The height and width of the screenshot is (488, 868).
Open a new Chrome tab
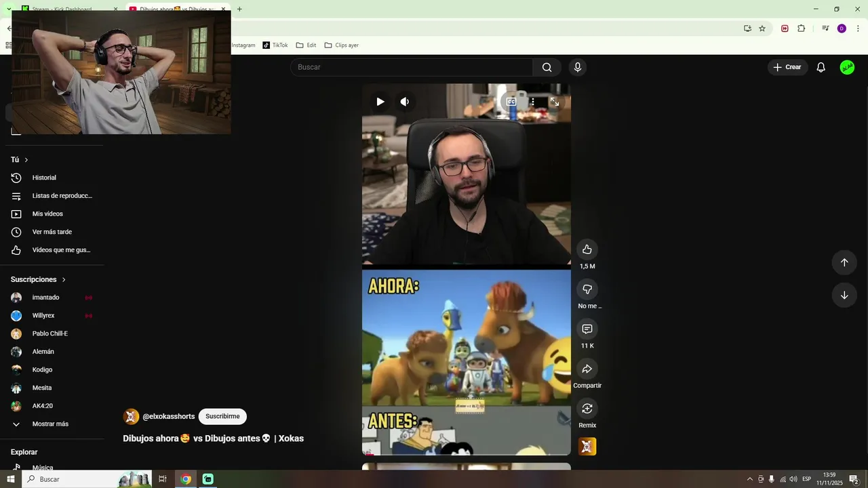[239, 9]
